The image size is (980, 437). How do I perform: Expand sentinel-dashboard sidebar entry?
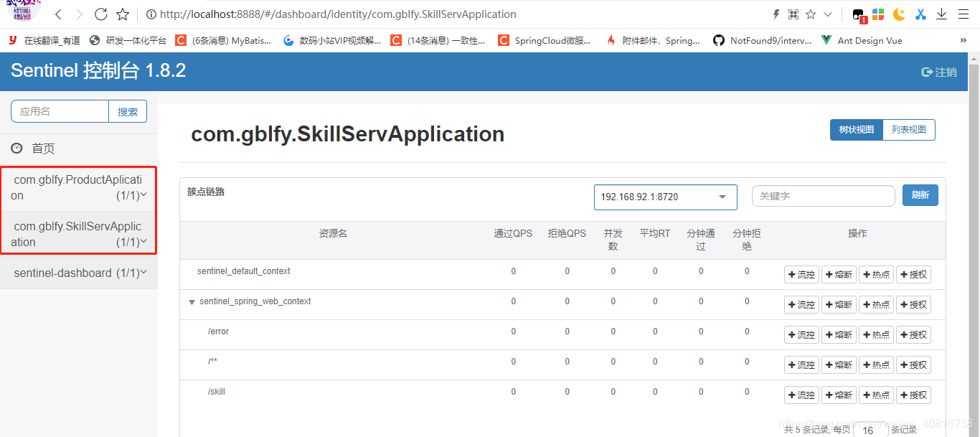[x=79, y=273]
